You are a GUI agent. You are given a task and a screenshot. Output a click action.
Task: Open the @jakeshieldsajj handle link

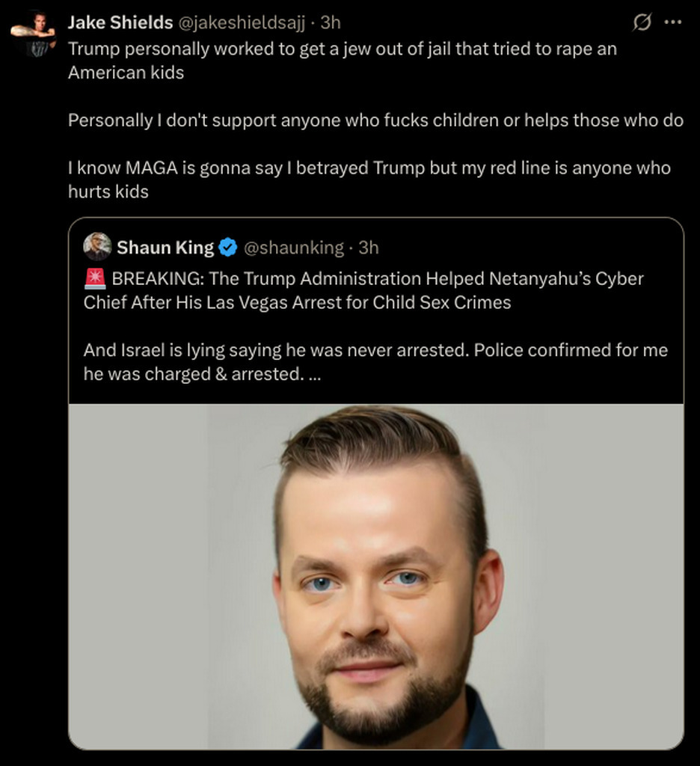click(x=242, y=22)
